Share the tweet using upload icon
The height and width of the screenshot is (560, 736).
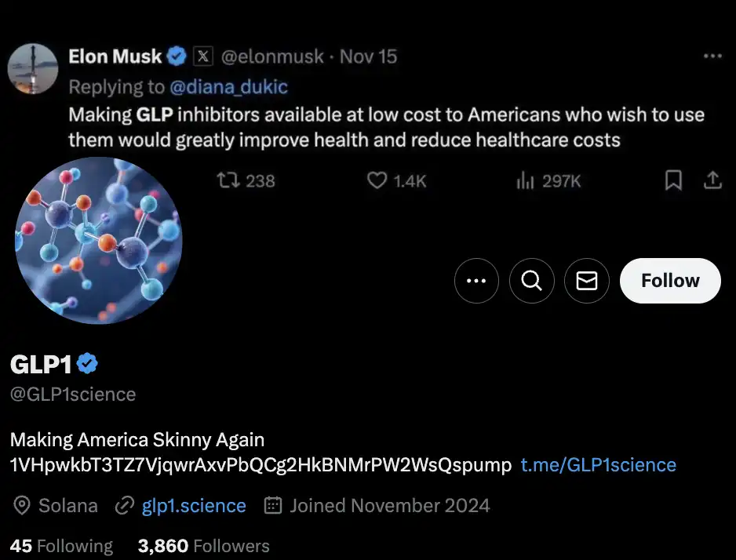click(x=712, y=181)
